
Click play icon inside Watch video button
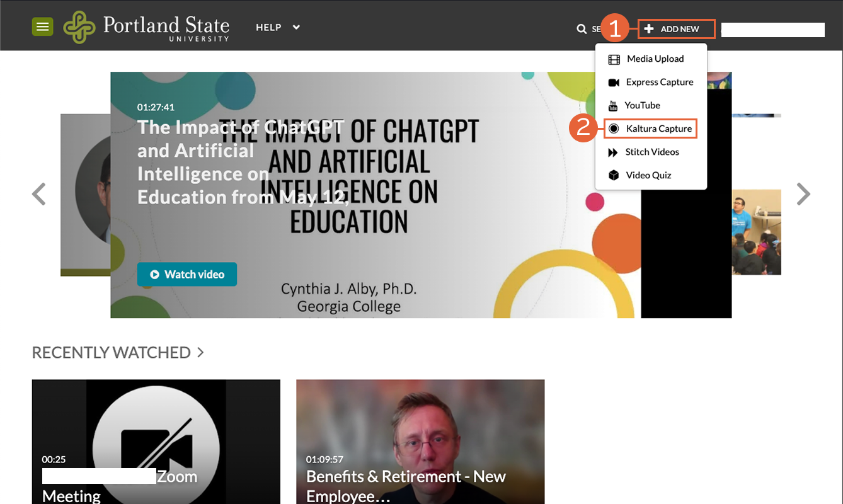click(x=154, y=275)
